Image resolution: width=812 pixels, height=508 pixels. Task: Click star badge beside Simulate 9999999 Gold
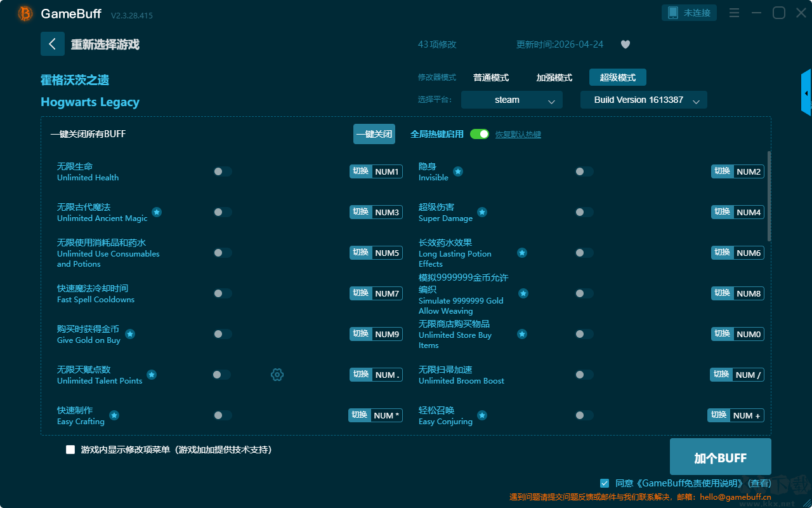point(523,293)
